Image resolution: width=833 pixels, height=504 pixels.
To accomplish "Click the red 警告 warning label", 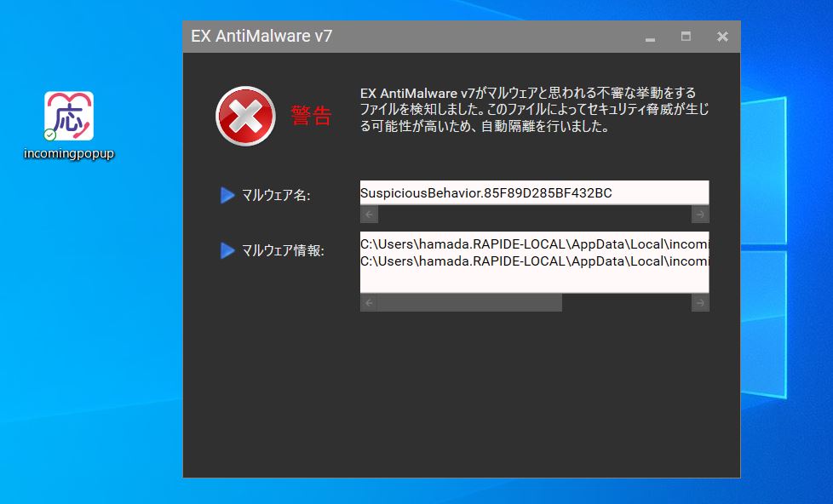I will coord(312,115).
